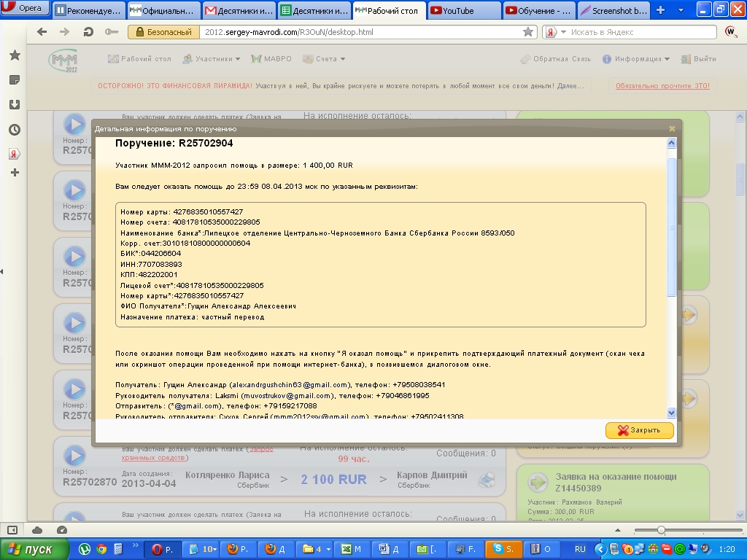This screenshot has height=560, width=747.
Task: Click the dialog scrollbar up arrow
Action: point(671,143)
